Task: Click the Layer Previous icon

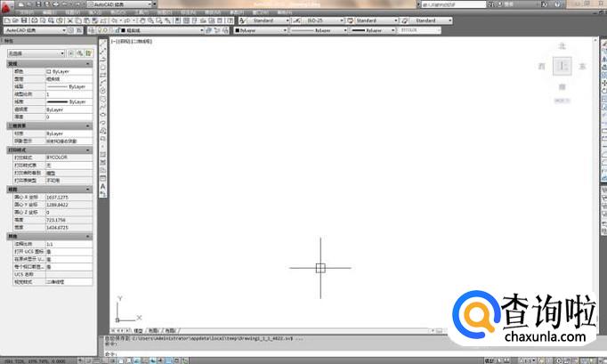Action: pyautogui.click(x=217, y=30)
